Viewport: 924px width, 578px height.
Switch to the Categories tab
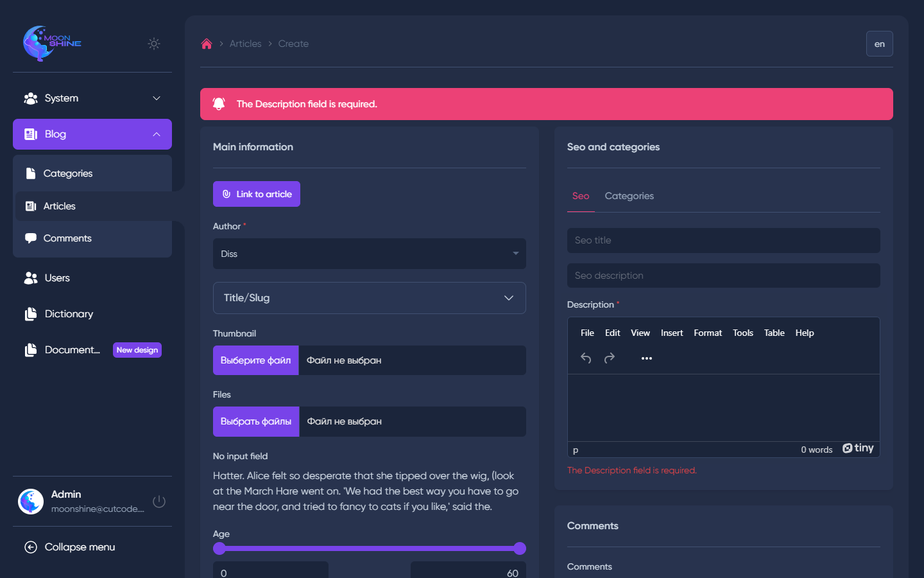click(629, 196)
